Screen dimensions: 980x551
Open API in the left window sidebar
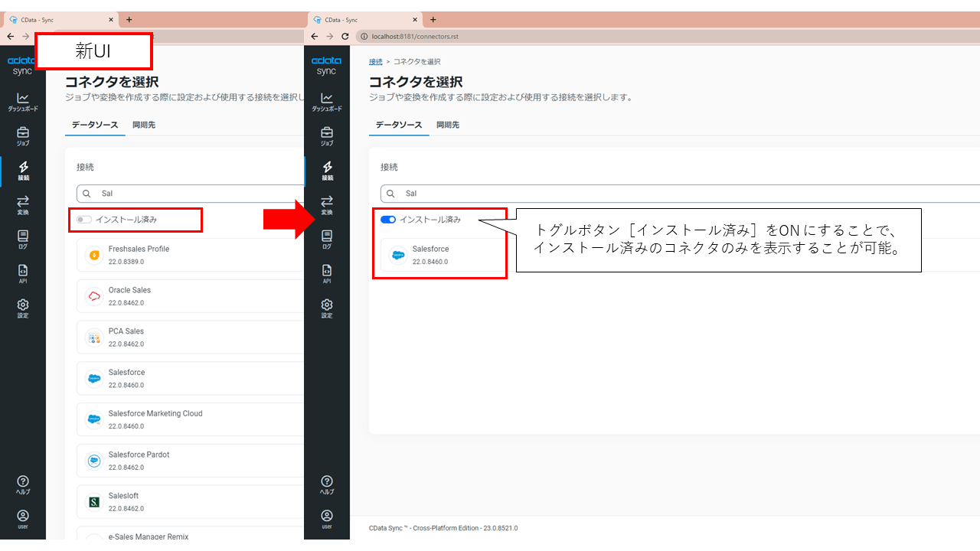(23, 274)
